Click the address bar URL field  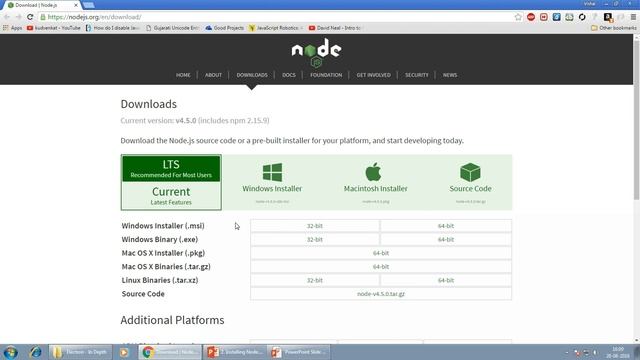(x=278, y=17)
